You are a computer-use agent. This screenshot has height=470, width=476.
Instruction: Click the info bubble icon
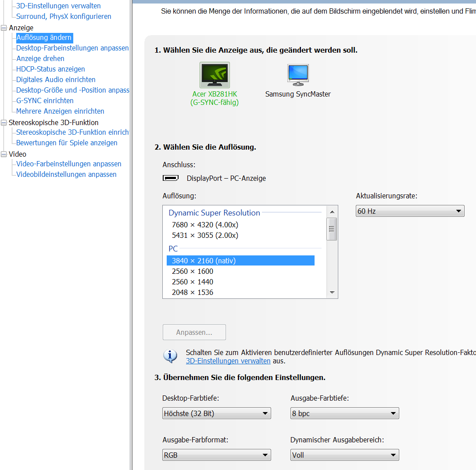click(170, 356)
